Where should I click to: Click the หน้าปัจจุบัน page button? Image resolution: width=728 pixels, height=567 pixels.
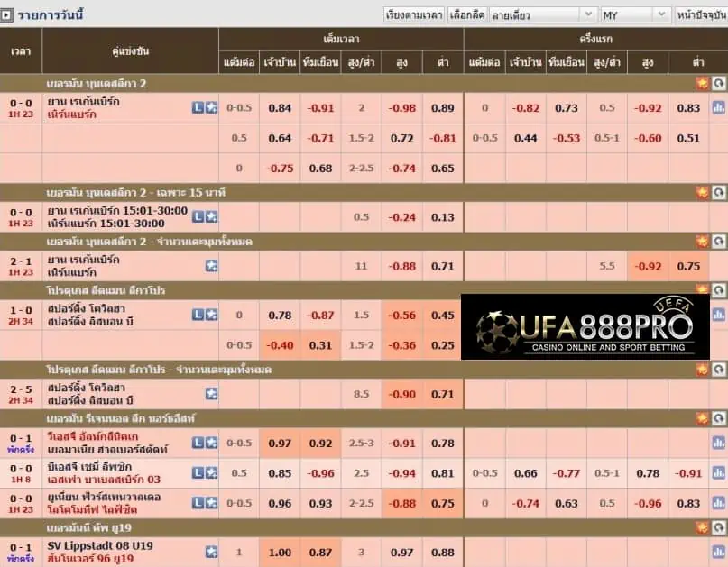click(700, 14)
